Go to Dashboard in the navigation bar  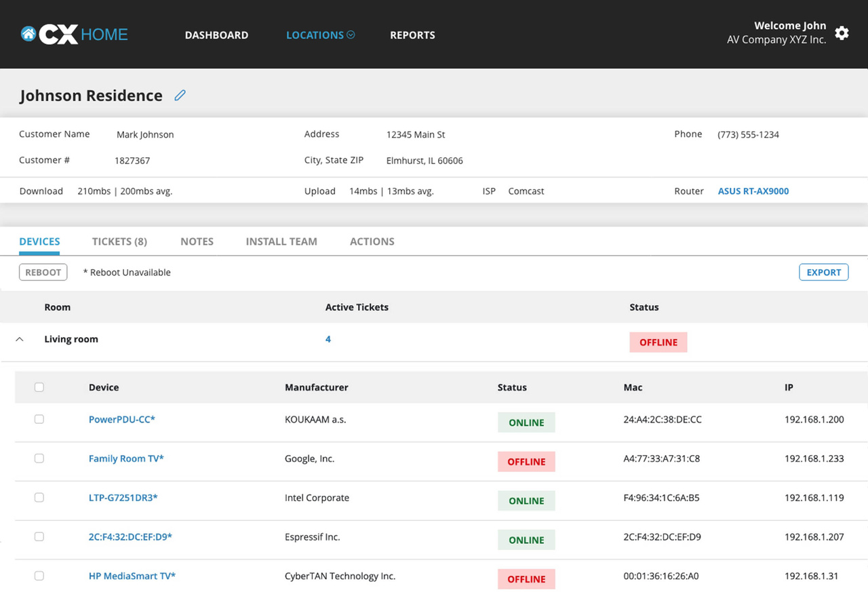(x=216, y=35)
